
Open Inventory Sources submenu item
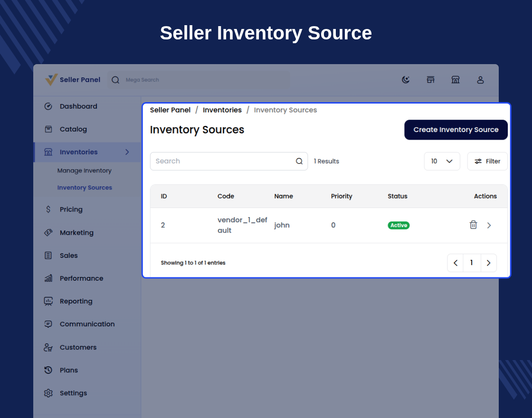pyautogui.click(x=85, y=188)
